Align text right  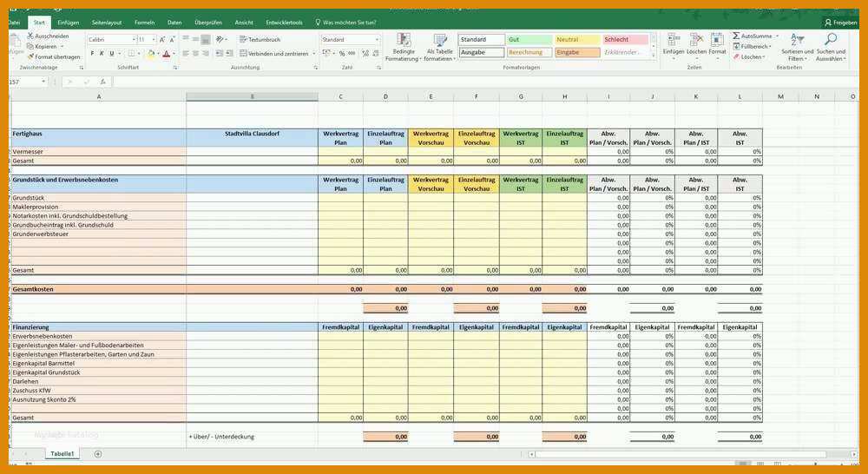206,53
